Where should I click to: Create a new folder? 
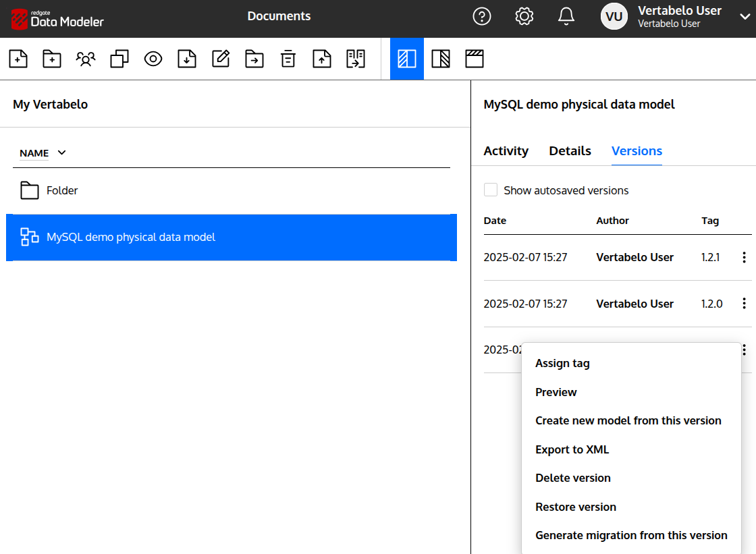pos(52,59)
